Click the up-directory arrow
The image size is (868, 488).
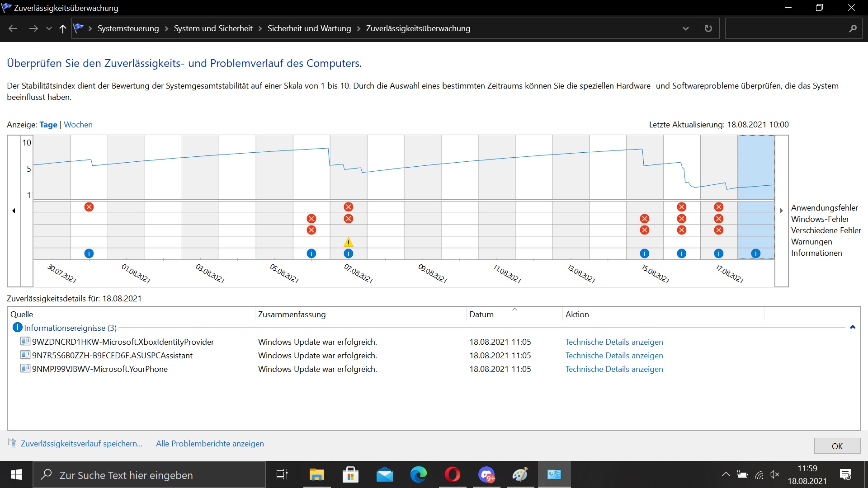click(62, 28)
